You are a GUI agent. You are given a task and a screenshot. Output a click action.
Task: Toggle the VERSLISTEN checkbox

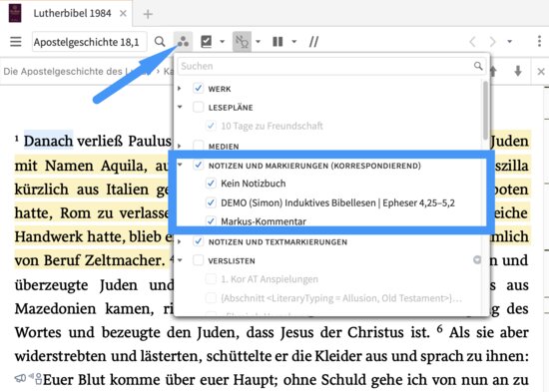point(199,260)
